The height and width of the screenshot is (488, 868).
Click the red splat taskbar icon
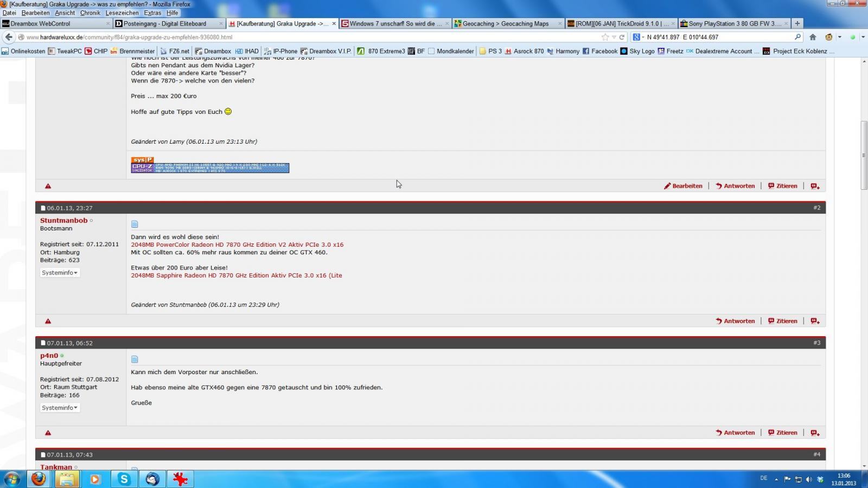click(x=180, y=479)
